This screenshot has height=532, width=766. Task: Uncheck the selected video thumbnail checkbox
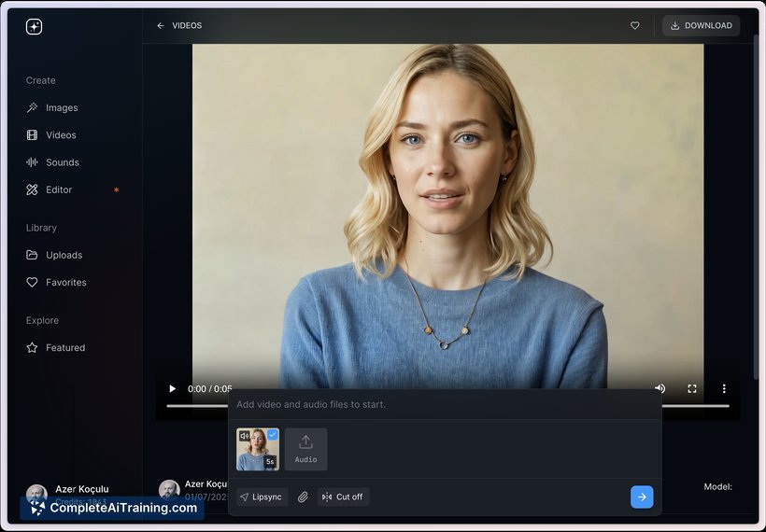coord(272,435)
